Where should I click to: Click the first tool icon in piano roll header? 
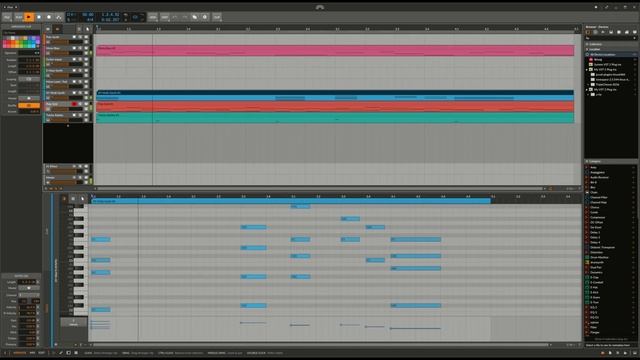pos(64,199)
